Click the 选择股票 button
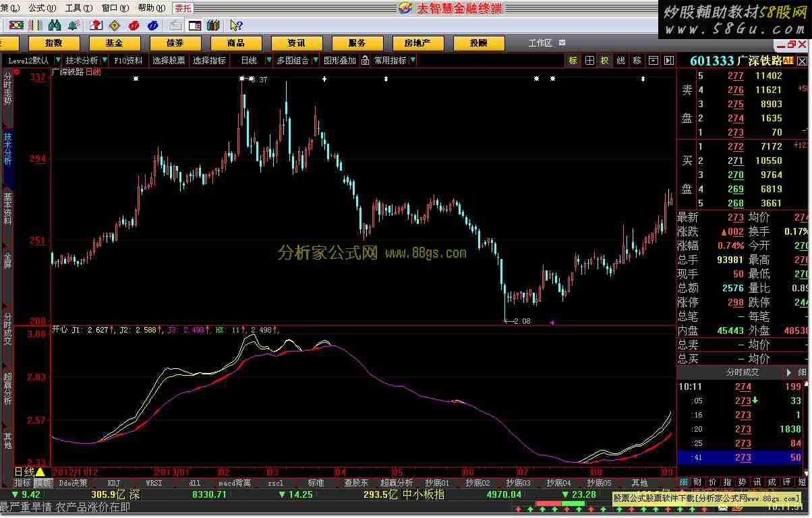 click(x=169, y=60)
